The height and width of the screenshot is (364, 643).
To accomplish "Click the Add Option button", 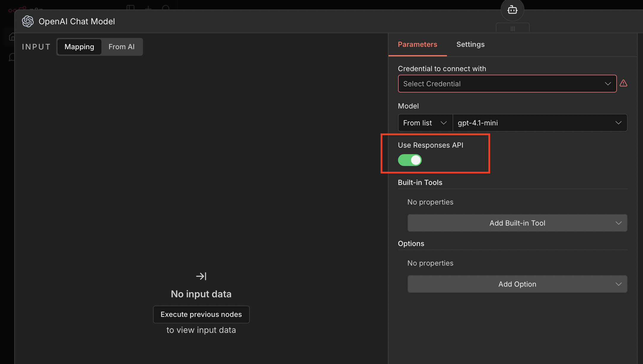I will click(517, 284).
